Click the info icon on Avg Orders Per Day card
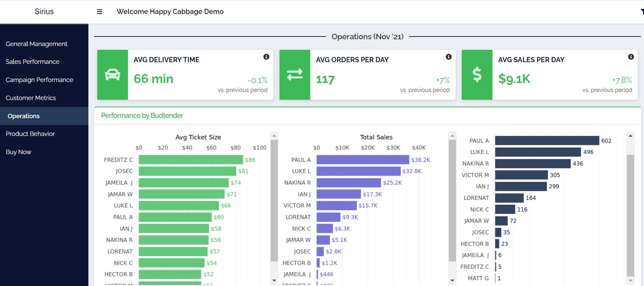Image resolution: width=644 pixels, height=286 pixels. 448,56
